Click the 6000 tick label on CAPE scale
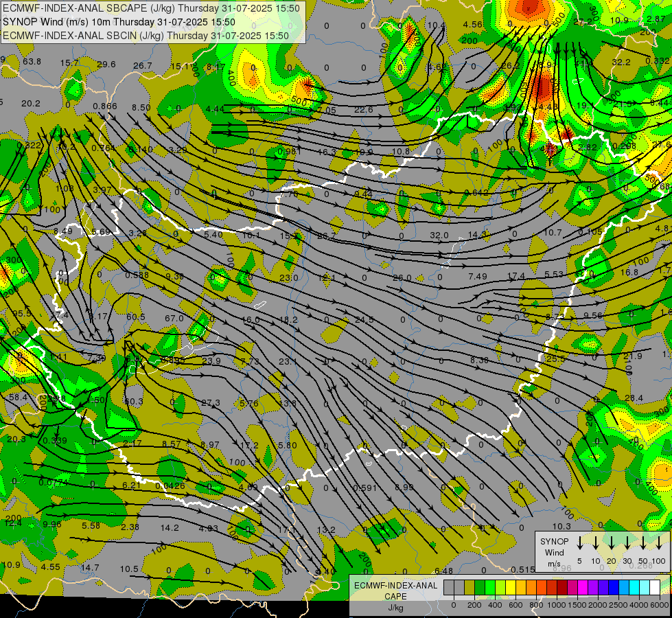This screenshot has height=618, width=672. tap(660, 604)
